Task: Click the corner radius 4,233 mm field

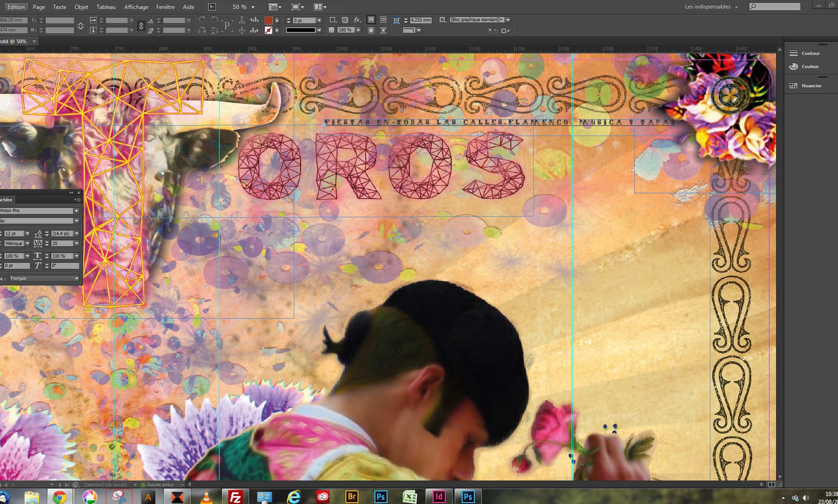Action: (421, 20)
